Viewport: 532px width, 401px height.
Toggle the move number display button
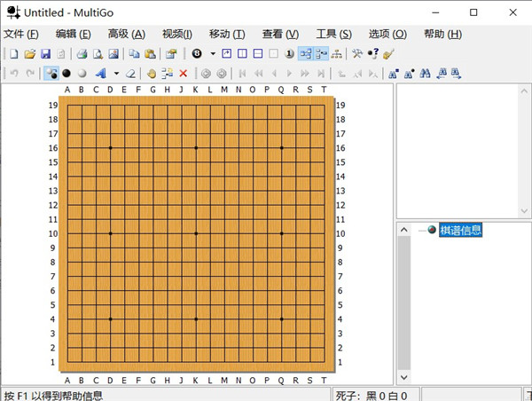click(289, 54)
